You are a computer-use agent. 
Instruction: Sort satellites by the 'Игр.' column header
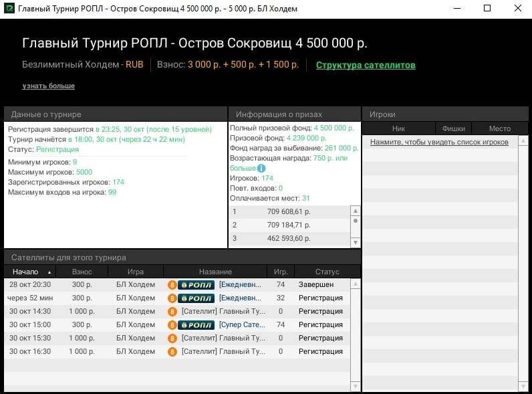click(x=281, y=272)
